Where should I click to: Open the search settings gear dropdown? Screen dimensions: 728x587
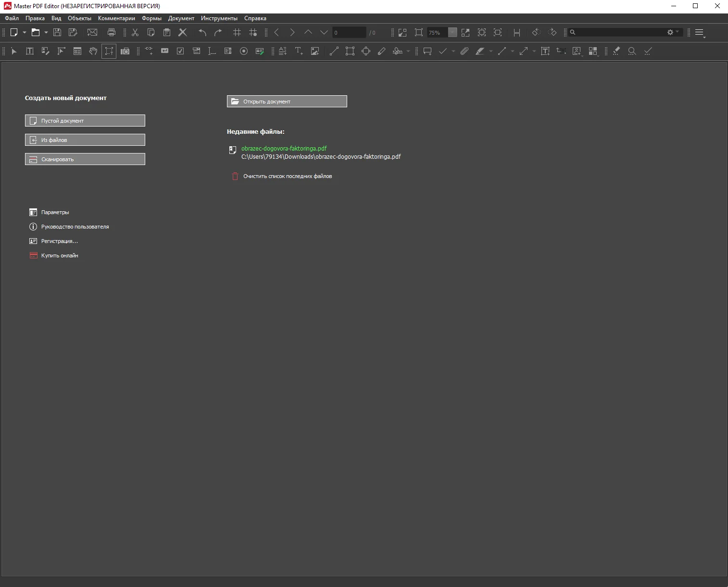click(673, 32)
